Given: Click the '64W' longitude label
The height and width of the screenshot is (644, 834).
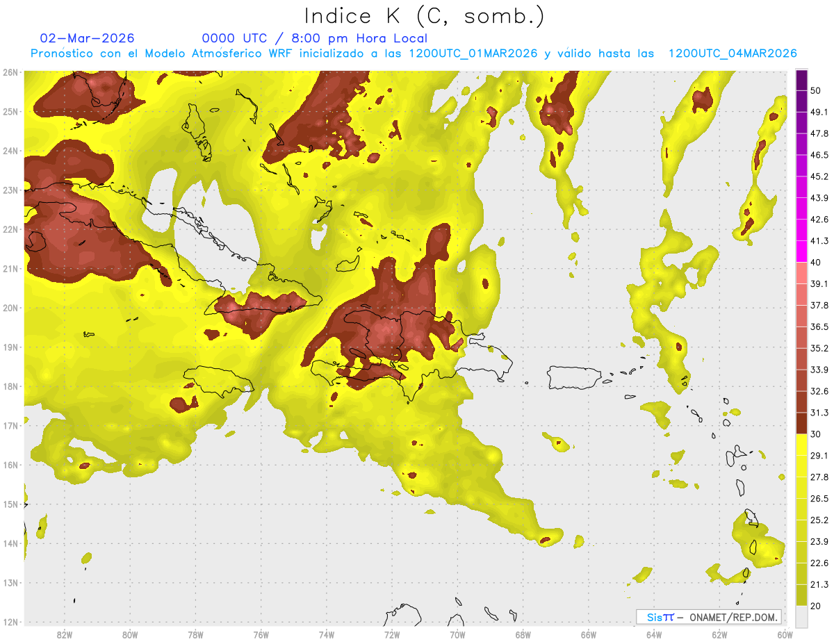Looking at the screenshot, I should click(x=654, y=634).
